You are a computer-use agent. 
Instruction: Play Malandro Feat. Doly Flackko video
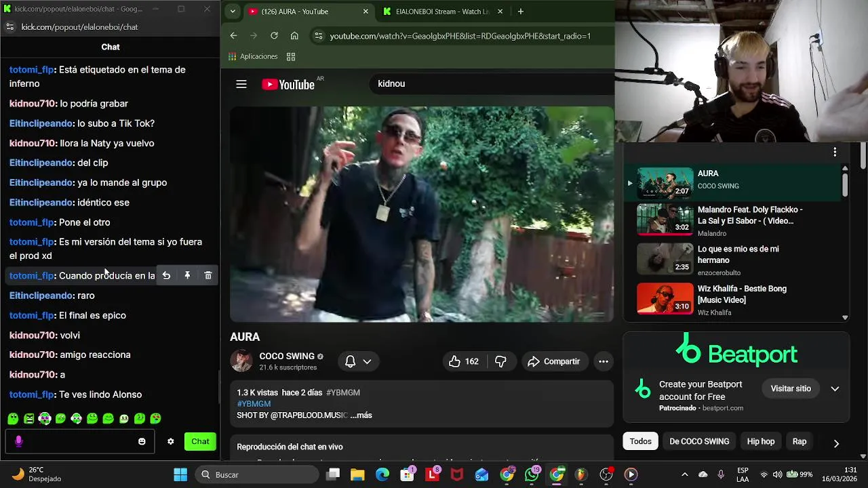click(x=732, y=221)
